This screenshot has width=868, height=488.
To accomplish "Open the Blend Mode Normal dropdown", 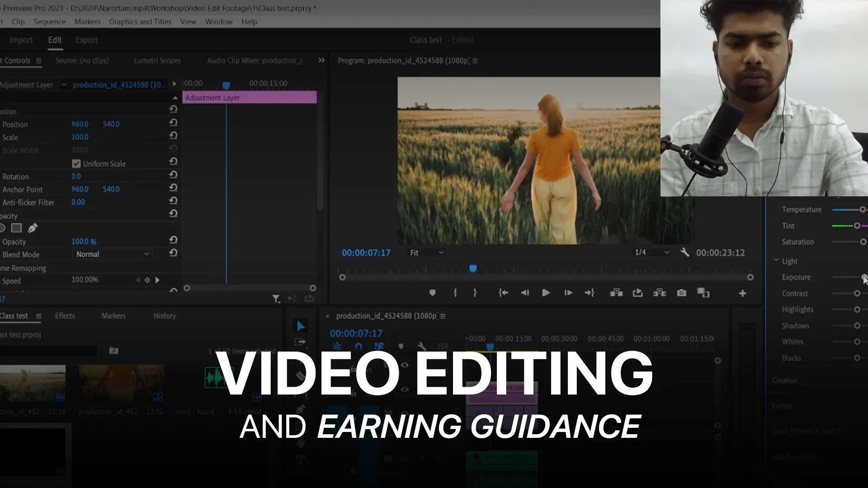I will [x=112, y=254].
